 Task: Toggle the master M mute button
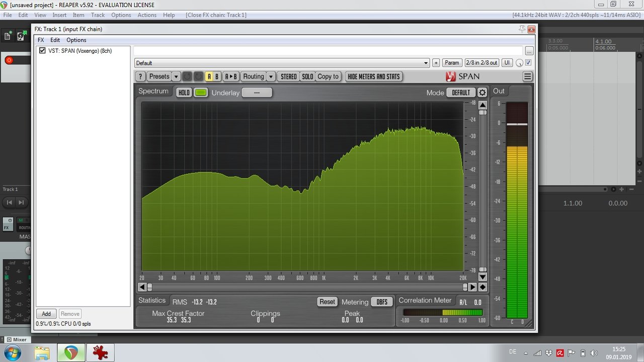pyautogui.click(x=21, y=220)
